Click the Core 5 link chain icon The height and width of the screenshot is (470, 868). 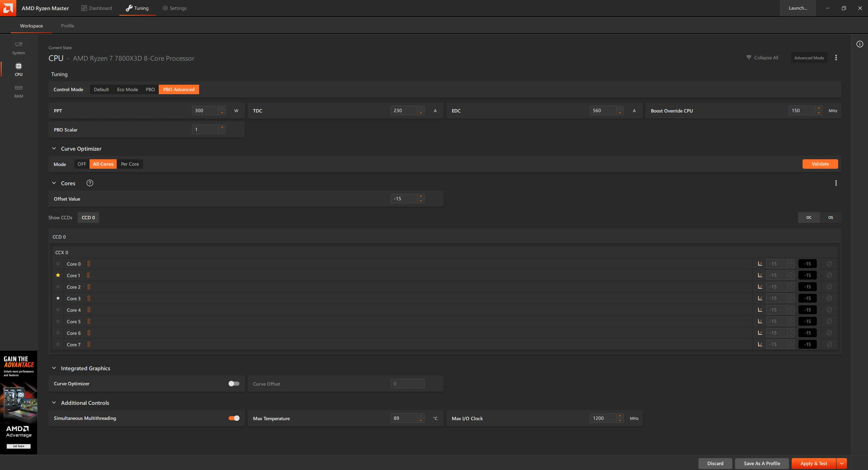(89, 321)
